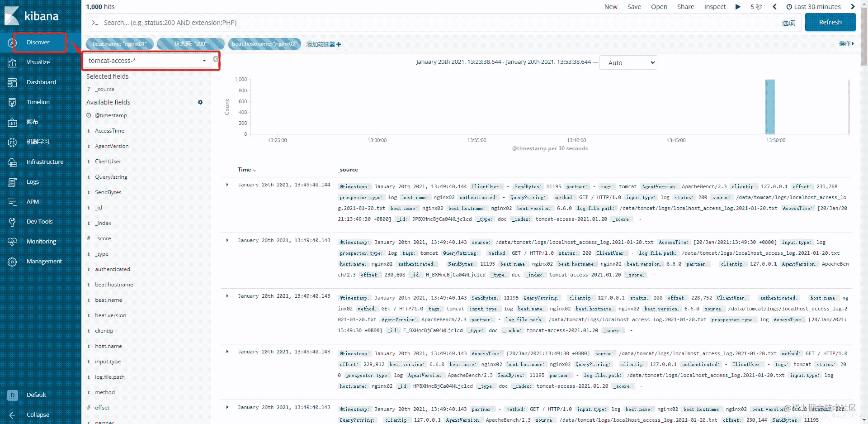Toggle the beat.hostname nginx02 filter pill

coord(264,44)
